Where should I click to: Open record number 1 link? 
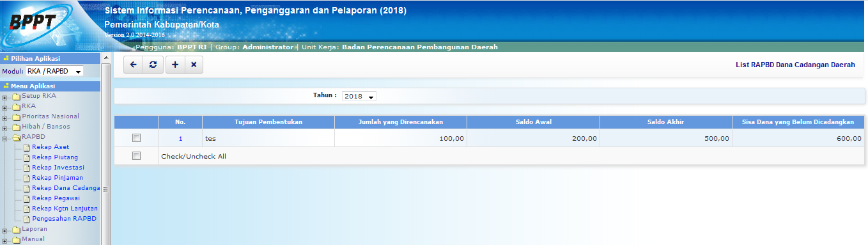click(x=180, y=138)
